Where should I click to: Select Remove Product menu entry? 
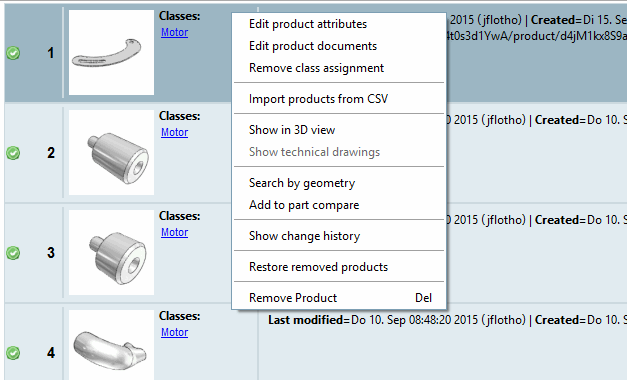tap(339, 298)
